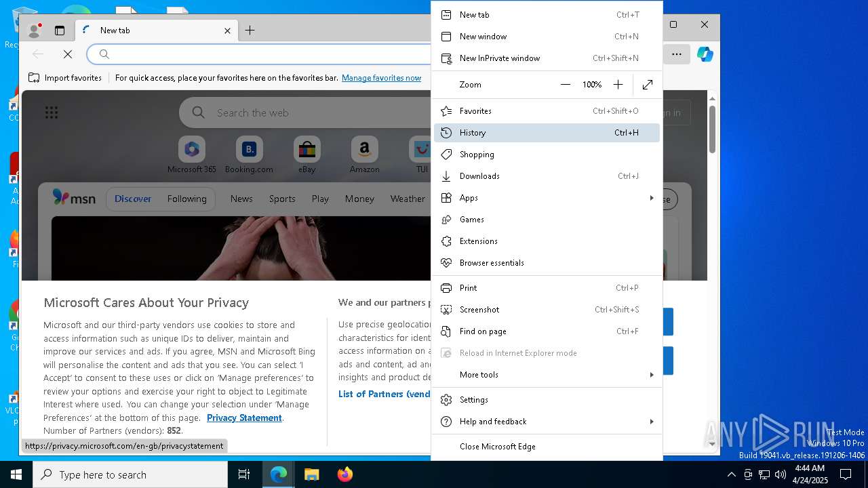The height and width of the screenshot is (488, 868).
Task: Open tab actions menu icon
Action: pos(60,30)
